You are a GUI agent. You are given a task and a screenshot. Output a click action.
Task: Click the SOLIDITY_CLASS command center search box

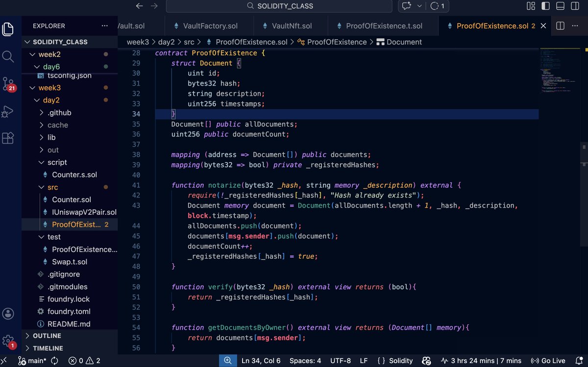279,6
